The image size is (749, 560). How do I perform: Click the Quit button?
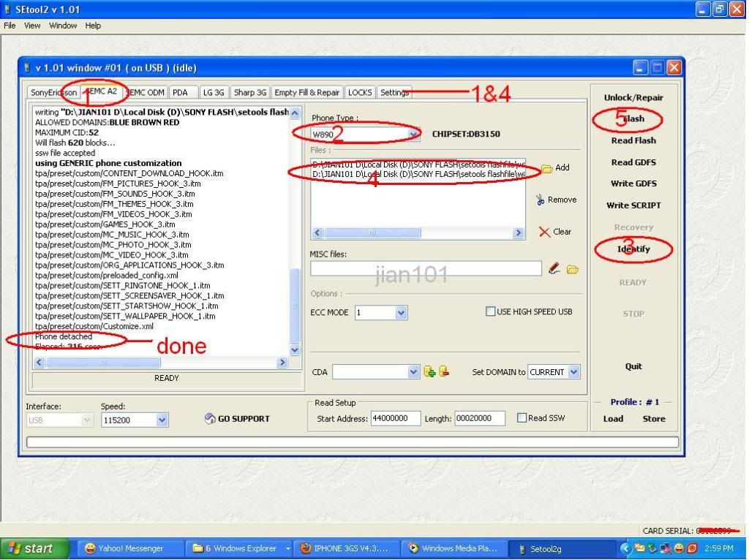click(x=633, y=367)
